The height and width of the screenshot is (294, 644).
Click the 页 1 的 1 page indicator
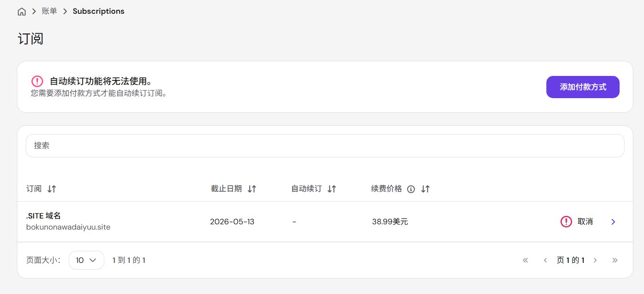tap(570, 260)
